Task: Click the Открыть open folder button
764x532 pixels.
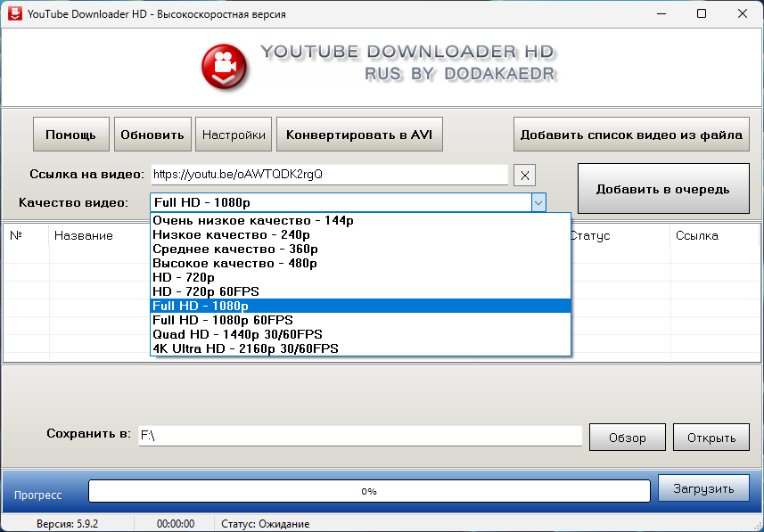Action: tap(711, 438)
